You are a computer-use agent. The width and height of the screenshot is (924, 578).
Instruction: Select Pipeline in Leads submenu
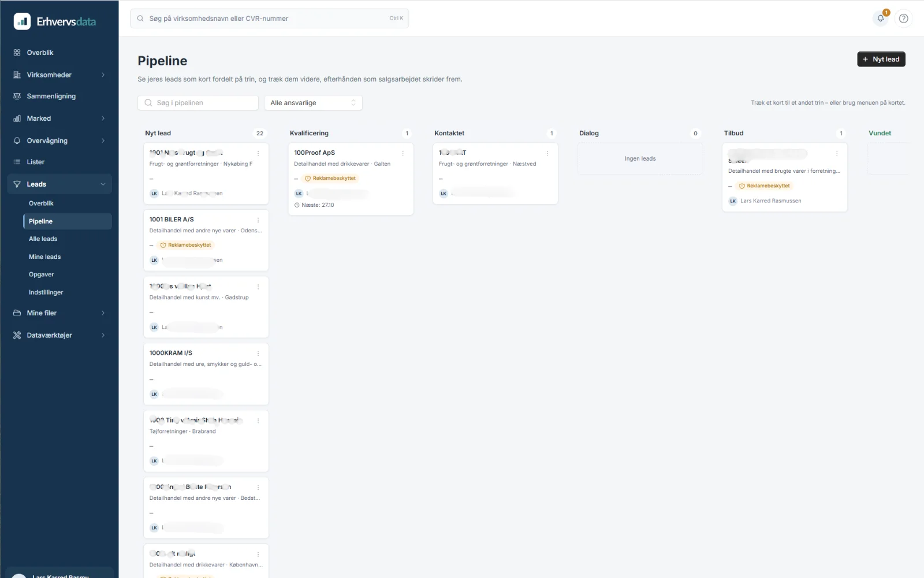68,221
